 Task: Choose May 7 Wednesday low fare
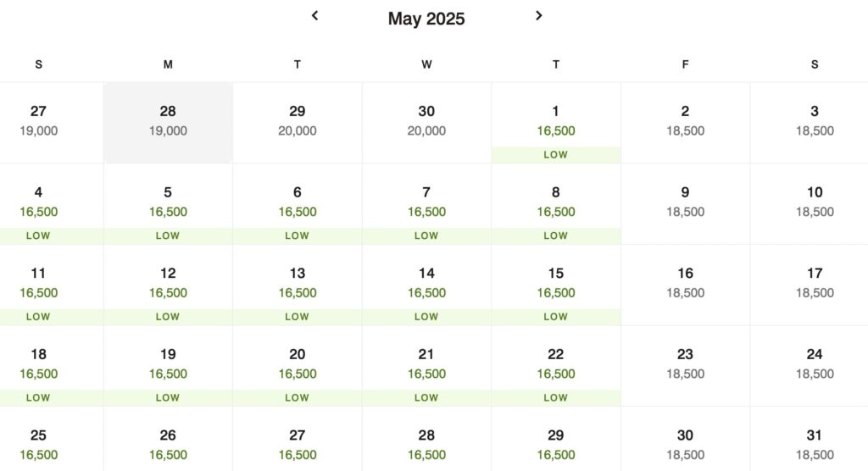426,203
